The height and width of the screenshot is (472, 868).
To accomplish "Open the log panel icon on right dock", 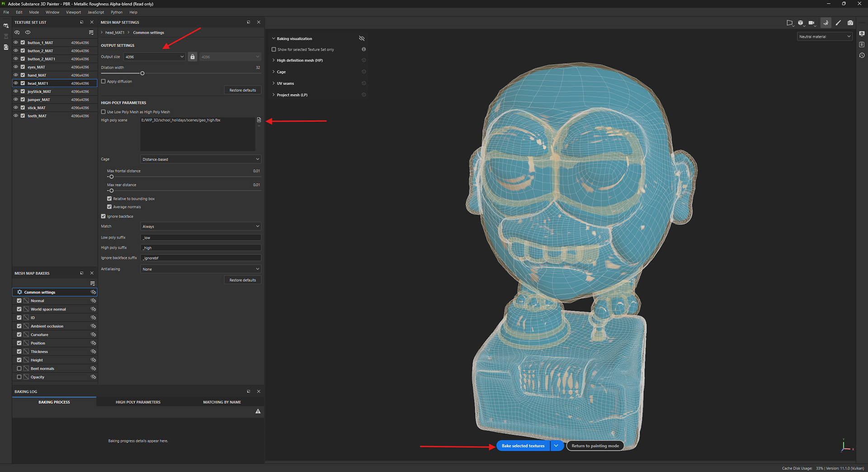I will (862, 44).
